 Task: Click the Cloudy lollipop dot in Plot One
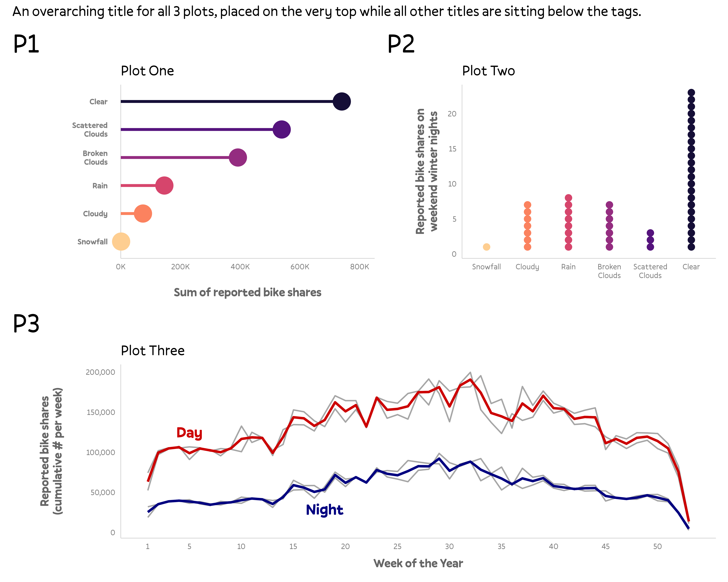(x=143, y=213)
